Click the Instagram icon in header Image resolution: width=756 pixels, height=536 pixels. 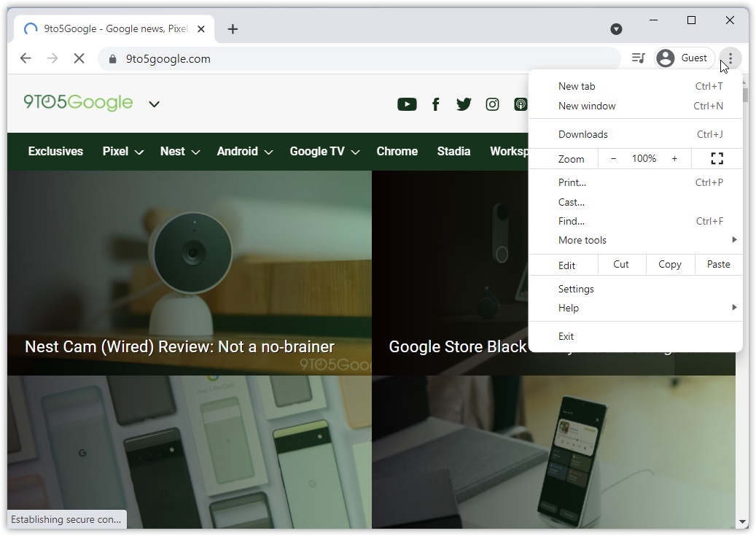(492, 104)
